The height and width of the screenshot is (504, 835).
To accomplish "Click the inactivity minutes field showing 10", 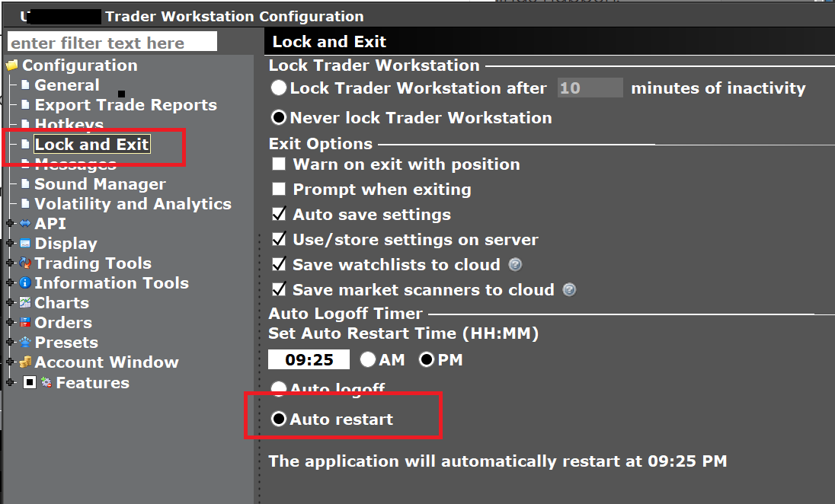I will coord(590,88).
